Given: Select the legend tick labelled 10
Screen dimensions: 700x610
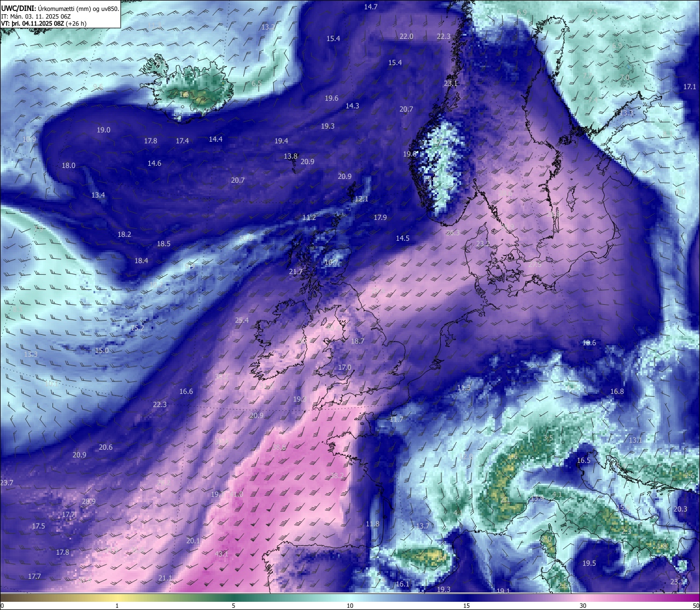Looking at the screenshot, I should (x=350, y=606).
